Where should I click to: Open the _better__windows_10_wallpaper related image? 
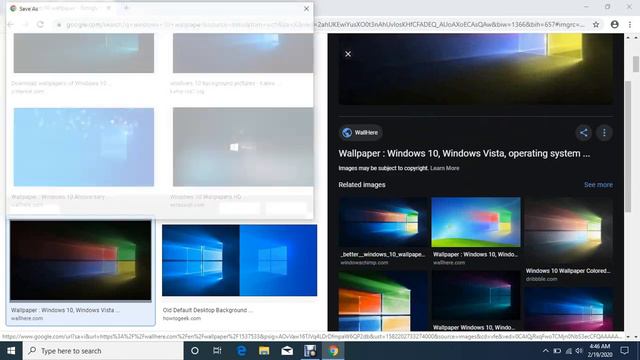click(383, 222)
